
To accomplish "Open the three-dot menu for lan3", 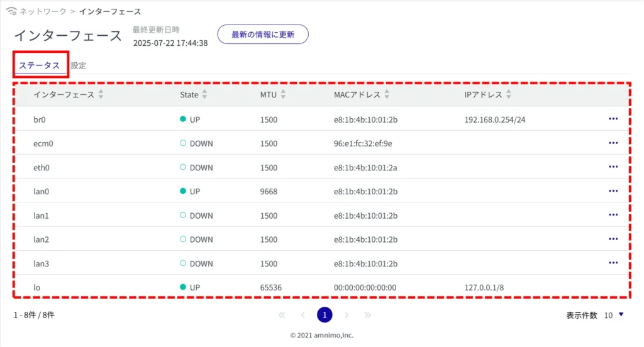I will point(613,263).
